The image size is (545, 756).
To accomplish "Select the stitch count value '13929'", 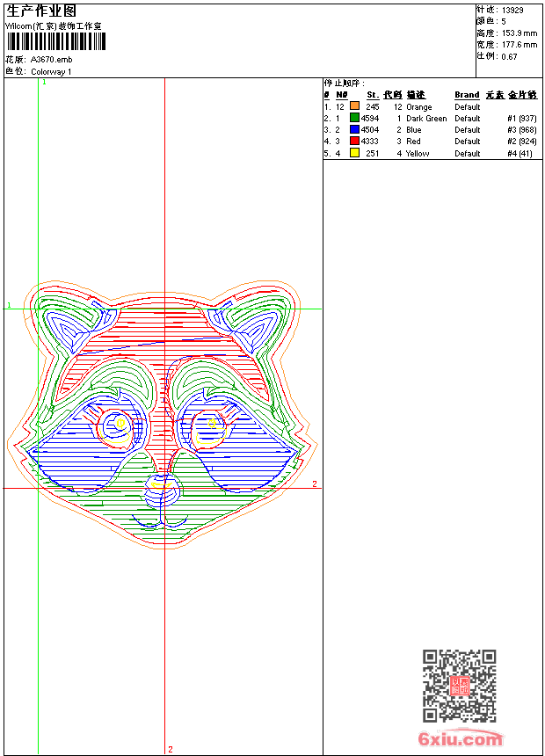I will [x=512, y=11].
